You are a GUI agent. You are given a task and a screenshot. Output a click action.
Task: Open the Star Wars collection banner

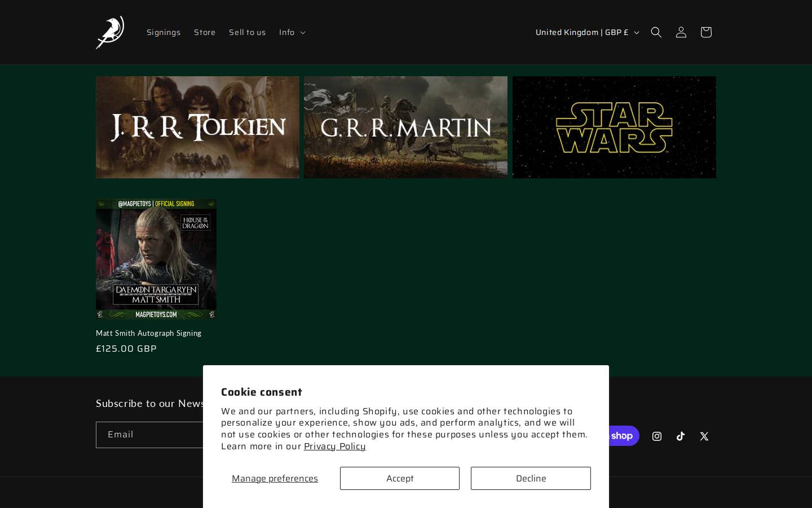[x=614, y=127]
